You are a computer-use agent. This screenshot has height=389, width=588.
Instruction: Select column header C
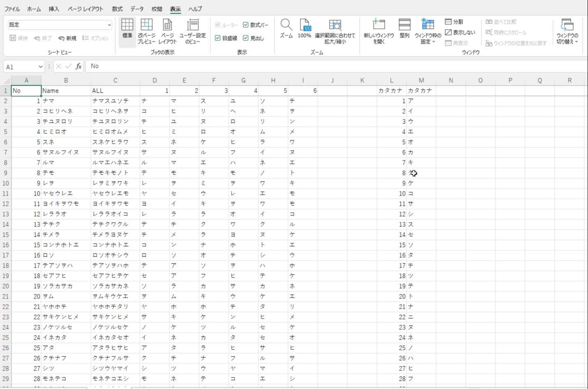[x=115, y=80]
